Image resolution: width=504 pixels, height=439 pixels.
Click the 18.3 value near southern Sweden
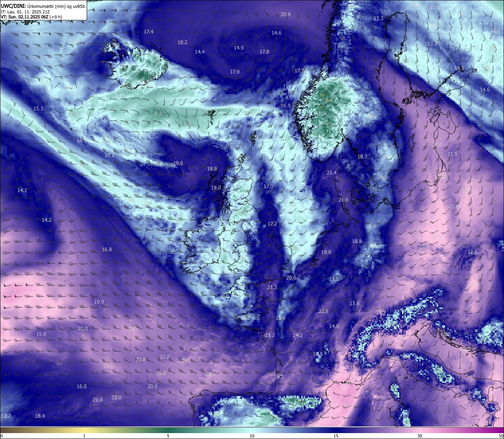pos(362,157)
